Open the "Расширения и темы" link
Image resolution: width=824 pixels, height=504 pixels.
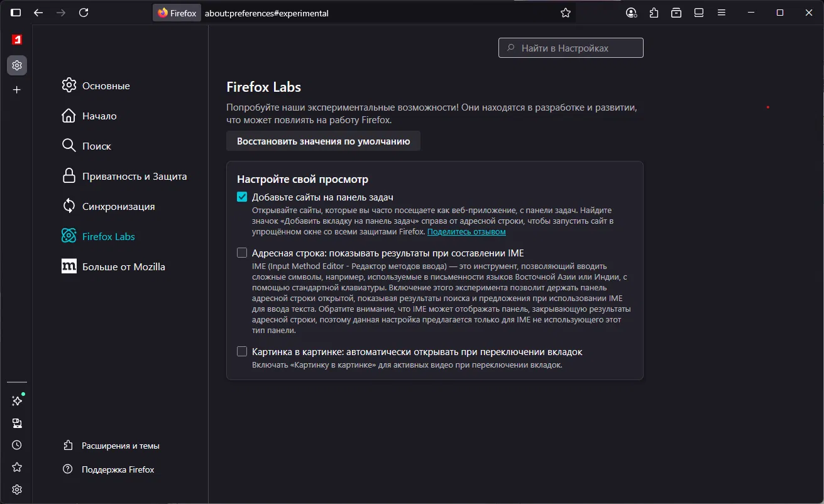pyautogui.click(x=120, y=446)
